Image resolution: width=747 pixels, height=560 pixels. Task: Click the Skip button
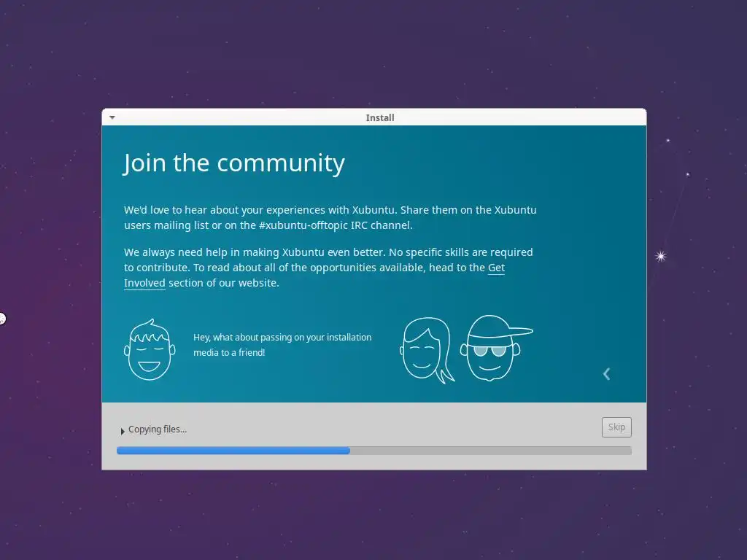[616, 427]
